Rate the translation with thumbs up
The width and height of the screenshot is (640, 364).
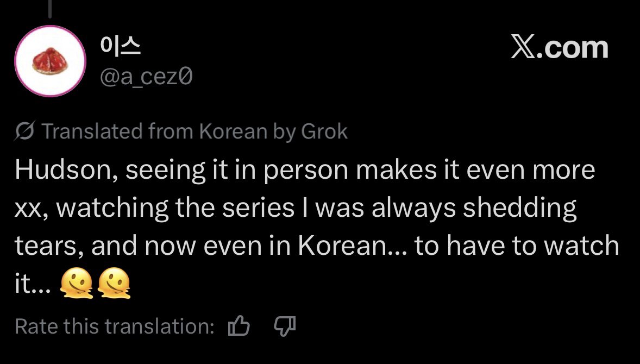(x=239, y=325)
